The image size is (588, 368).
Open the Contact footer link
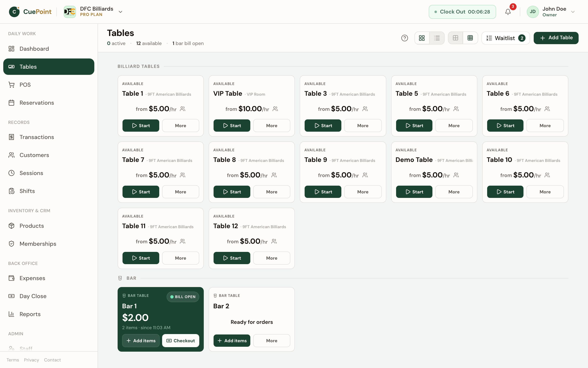pyautogui.click(x=52, y=360)
